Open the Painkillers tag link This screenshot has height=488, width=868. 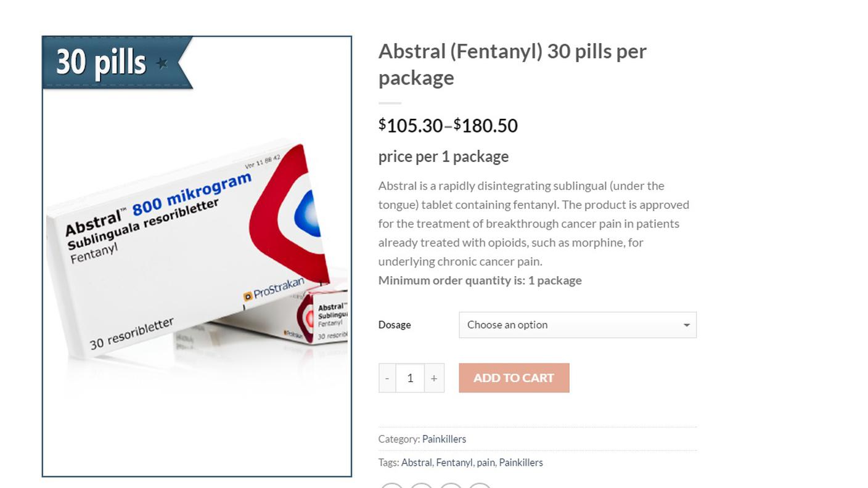pos(521,462)
